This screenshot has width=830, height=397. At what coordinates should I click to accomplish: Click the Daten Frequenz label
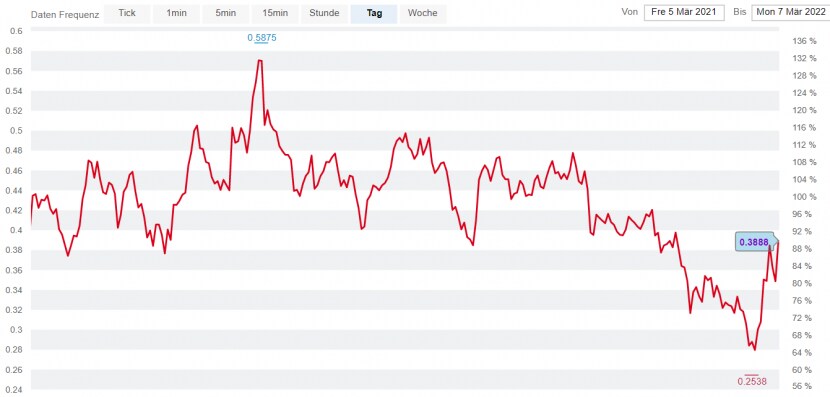click(x=65, y=14)
